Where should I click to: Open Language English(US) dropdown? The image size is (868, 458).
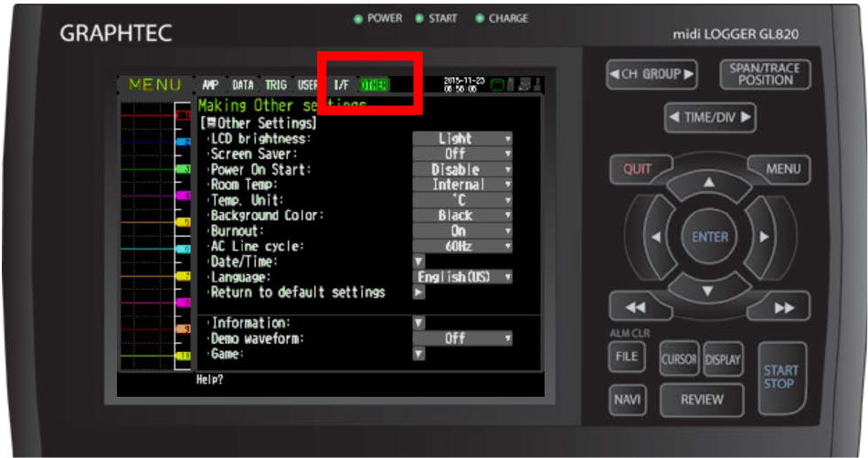462,276
